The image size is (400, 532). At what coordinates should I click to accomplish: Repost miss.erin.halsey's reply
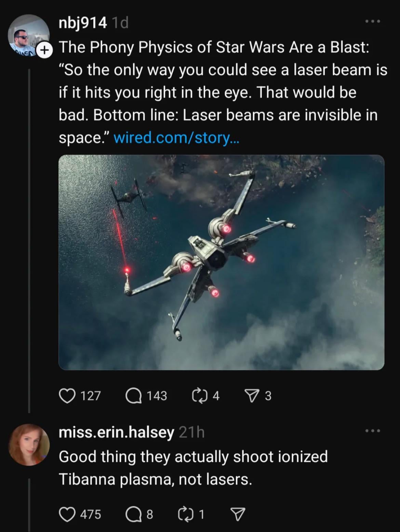(186, 514)
